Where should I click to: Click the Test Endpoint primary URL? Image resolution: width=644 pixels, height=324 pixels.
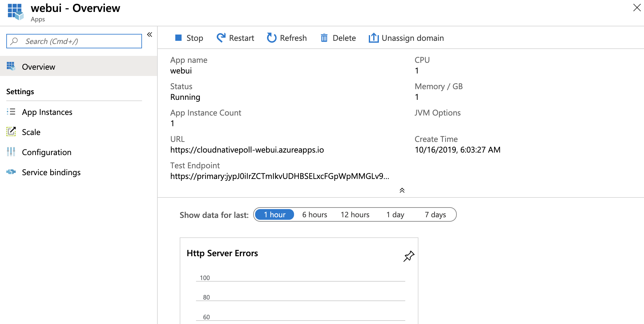click(280, 176)
